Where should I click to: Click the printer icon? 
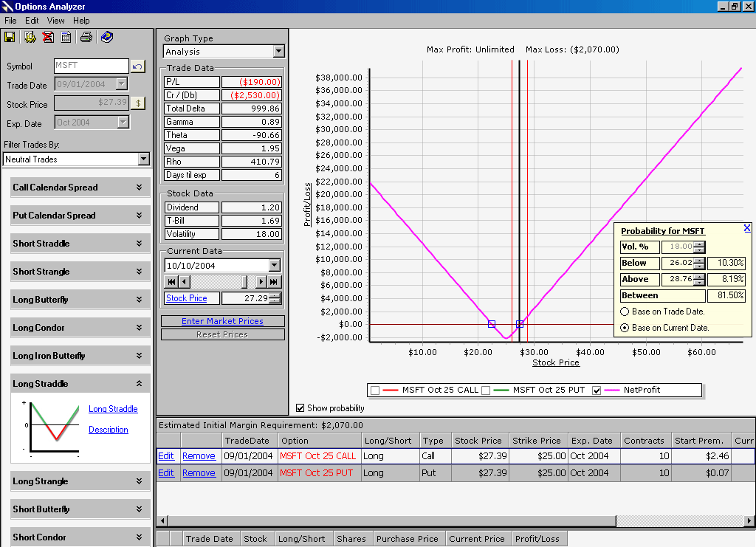[x=86, y=37]
